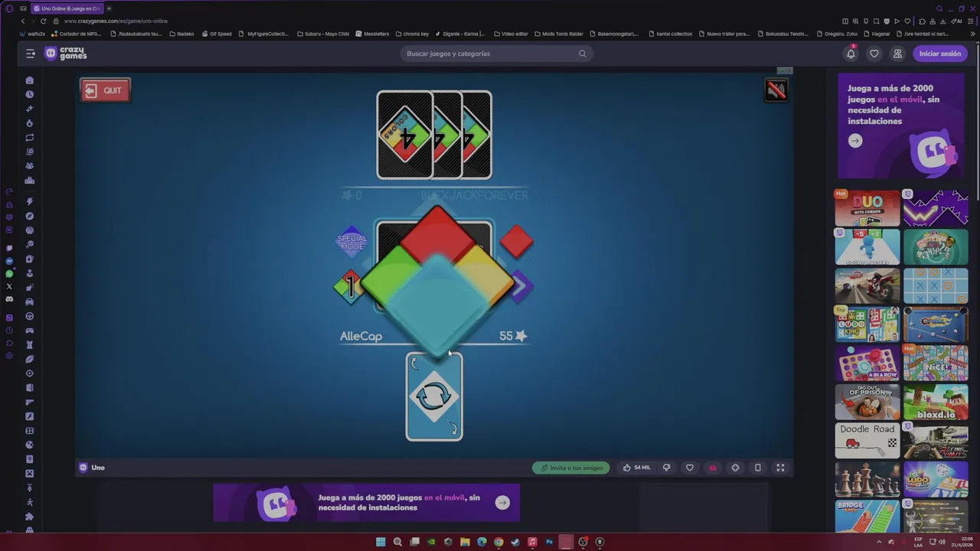Image resolution: width=980 pixels, height=551 pixels.
Task: Open 'Nadeko' bookmark folder
Action: [181, 34]
